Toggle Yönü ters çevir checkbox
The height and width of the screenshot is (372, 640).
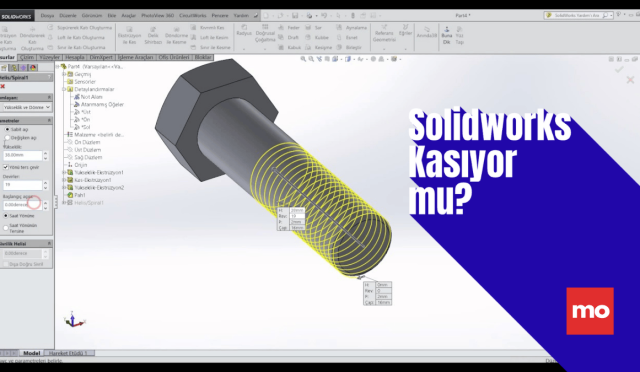pyautogui.click(x=6, y=167)
